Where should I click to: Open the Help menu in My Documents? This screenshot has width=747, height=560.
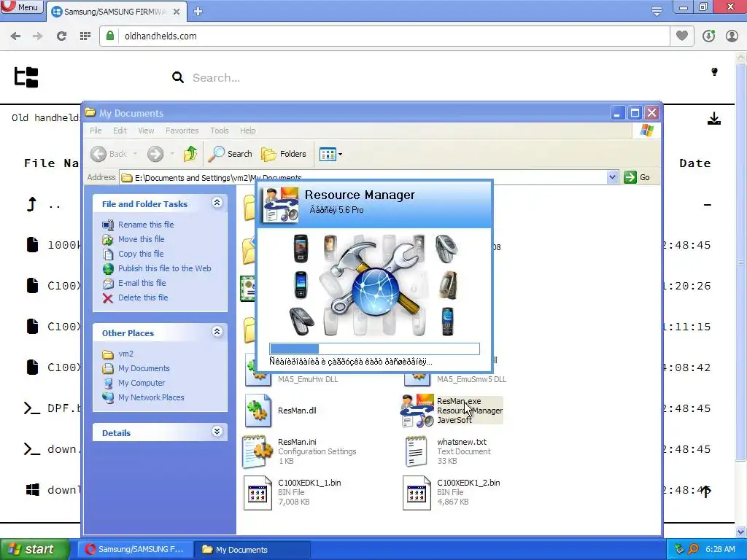[247, 131]
